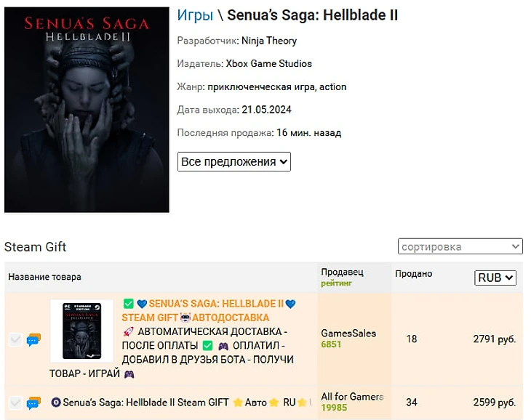
Task: Click the gamepad icon after ТОВАР - ИГРАЙ
Action: tap(129, 374)
